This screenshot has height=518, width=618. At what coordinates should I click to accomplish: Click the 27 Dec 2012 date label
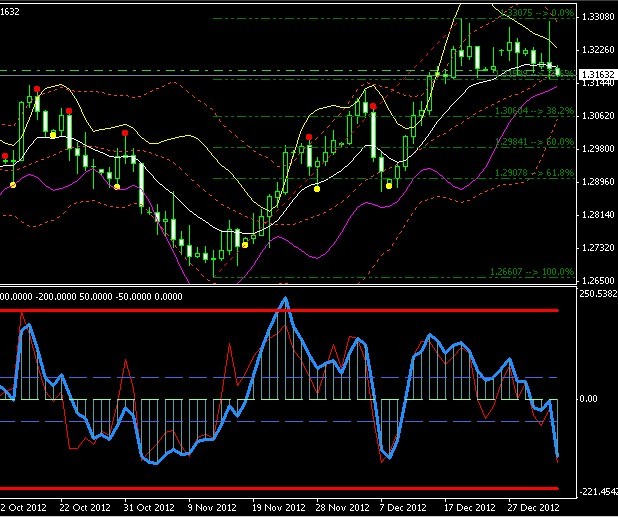(530, 507)
